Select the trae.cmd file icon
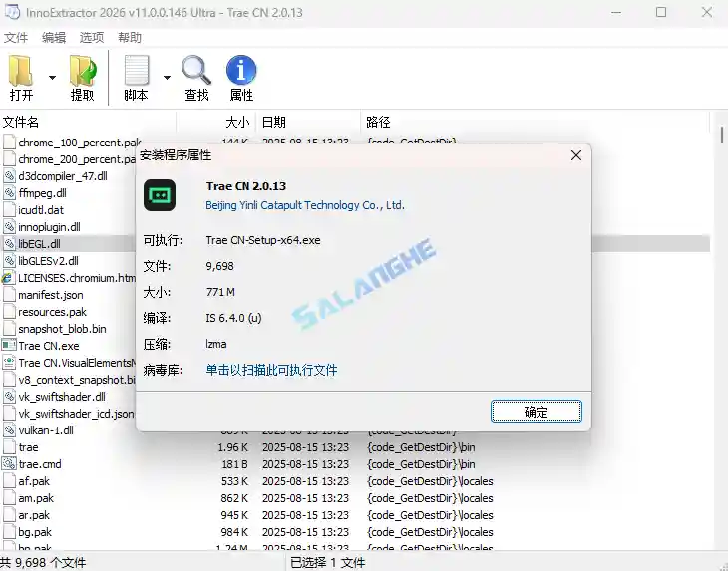 click(x=9, y=464)
